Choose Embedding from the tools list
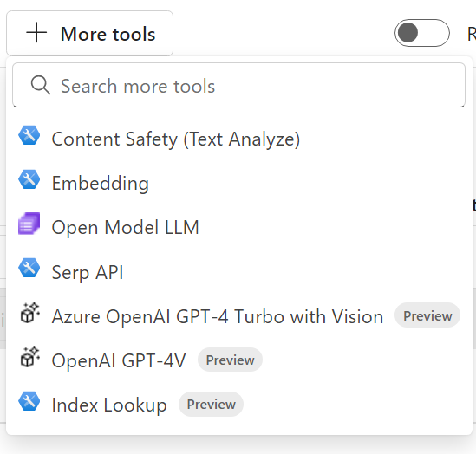Screen dimensions: 476x454 tap(239, 183)
